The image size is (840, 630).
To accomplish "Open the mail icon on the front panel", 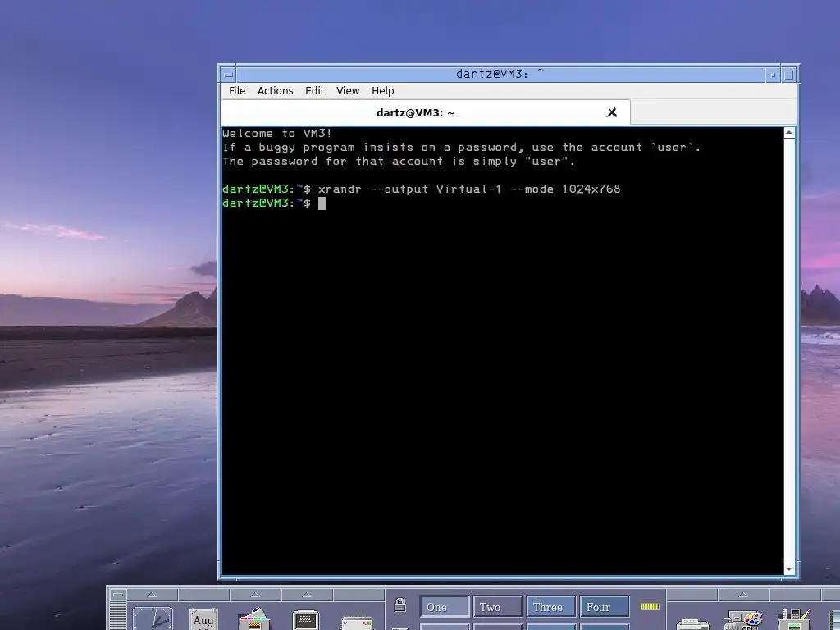I will click(358, 623).
